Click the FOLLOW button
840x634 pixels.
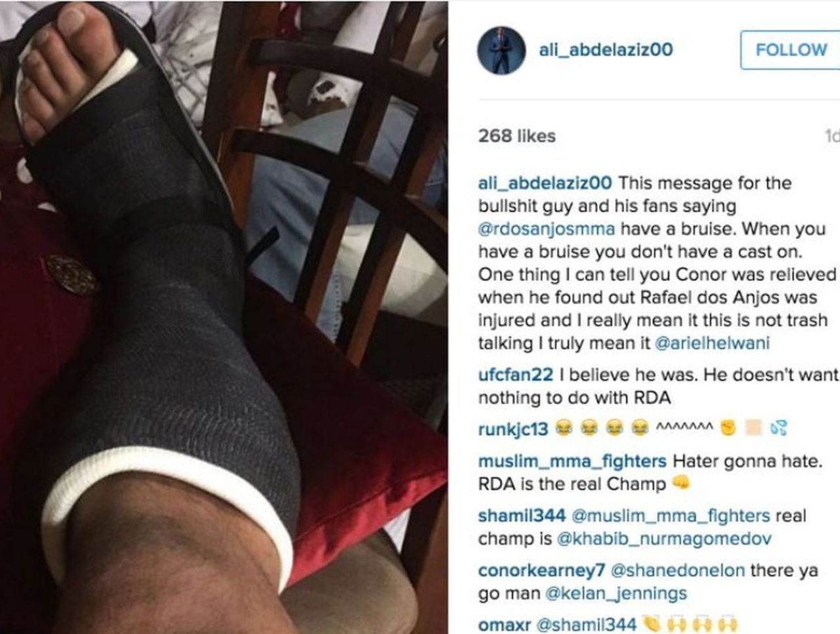[x=790, y=50]
